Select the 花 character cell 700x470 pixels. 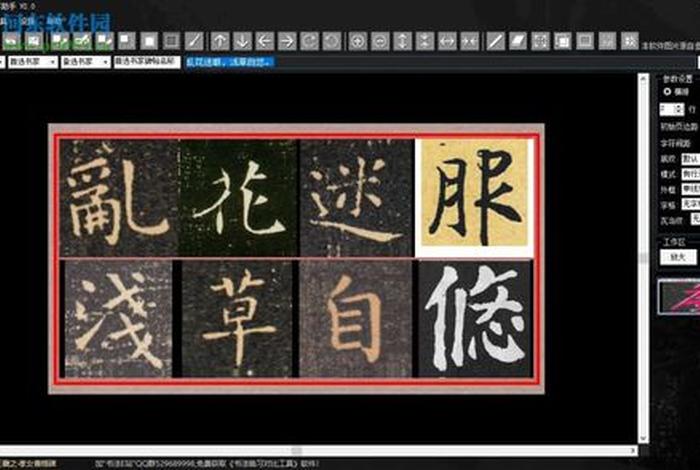click(x=239, y=198)
